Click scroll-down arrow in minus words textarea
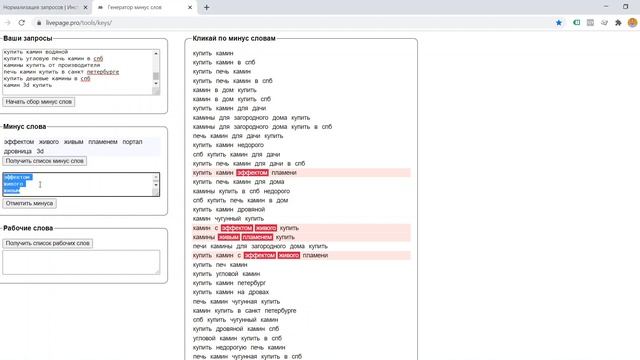 [x=156, y=185]
